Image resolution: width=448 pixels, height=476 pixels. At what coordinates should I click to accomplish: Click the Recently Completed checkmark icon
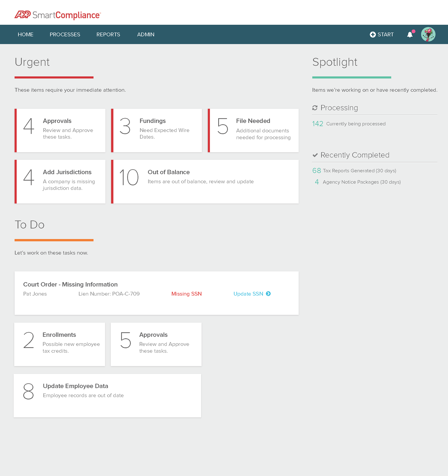[315, 155]
